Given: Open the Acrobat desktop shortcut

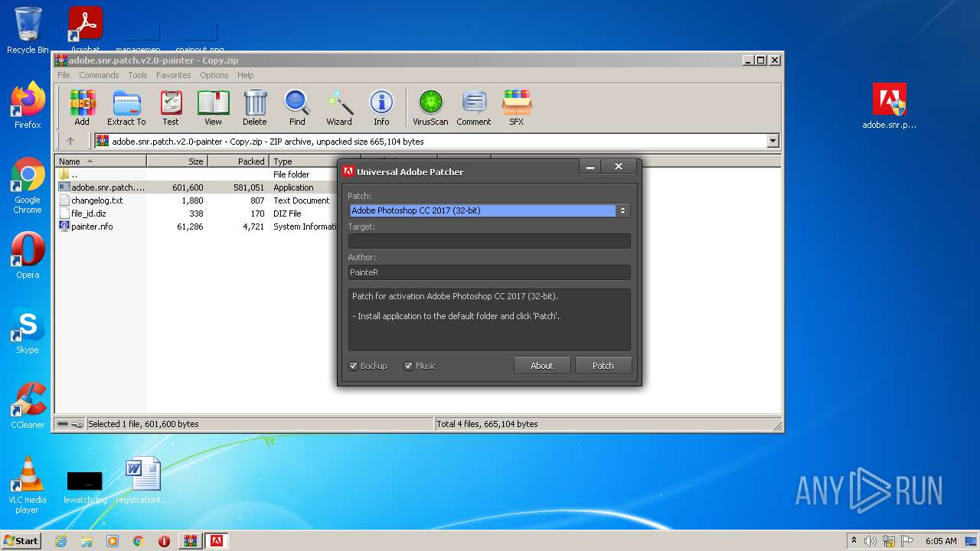Looking at the screenshot, I should (x=86, y=31).
